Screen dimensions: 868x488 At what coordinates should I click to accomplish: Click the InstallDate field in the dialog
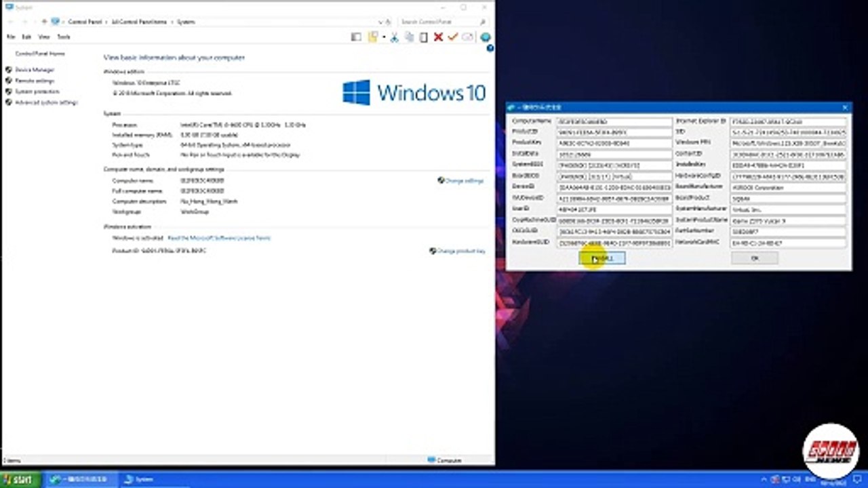coord(614,155)
